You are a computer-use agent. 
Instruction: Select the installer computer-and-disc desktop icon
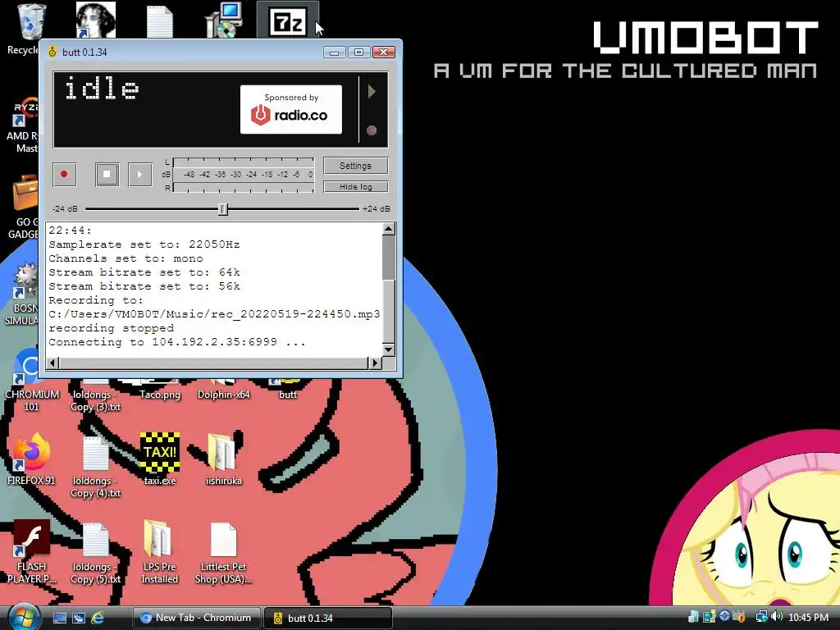224,21
